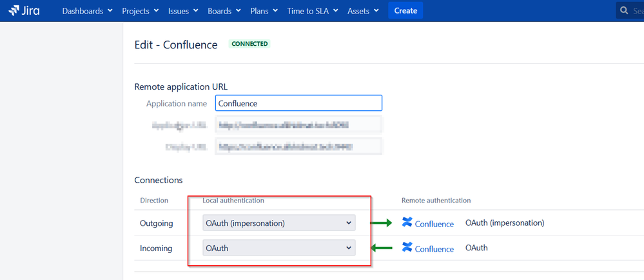The width and height of the screenshot is (644, 280).
Task: Click the 'Direction' column header
Action: (154, 201)
